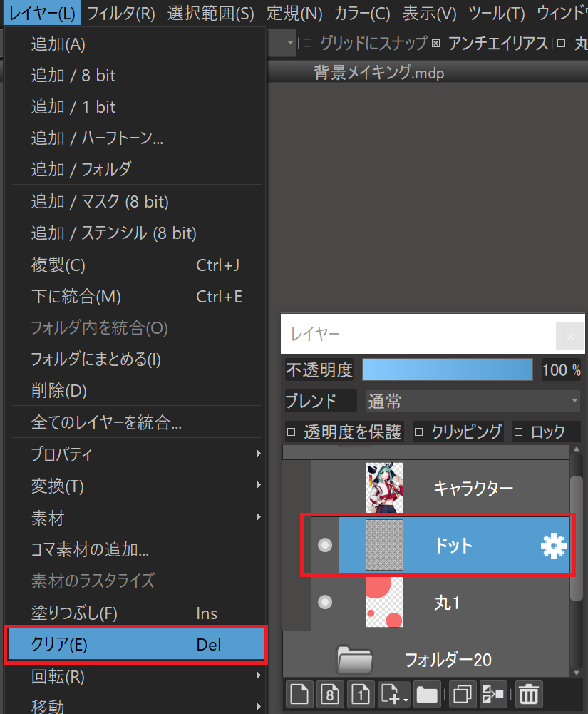Choose 追加 / 8 bit menu item
The image size is (588, 714).
tap(136, 76)
